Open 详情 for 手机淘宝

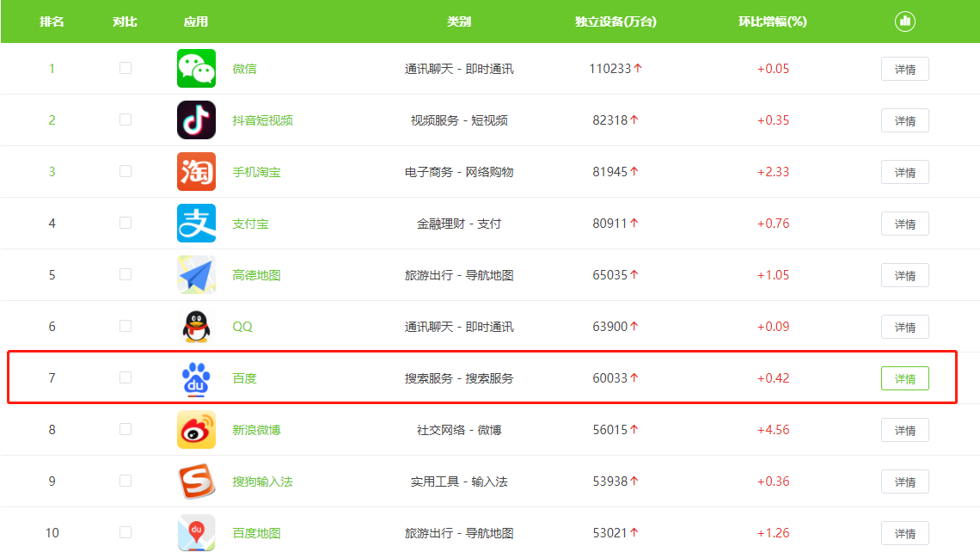tap(904, 172)
